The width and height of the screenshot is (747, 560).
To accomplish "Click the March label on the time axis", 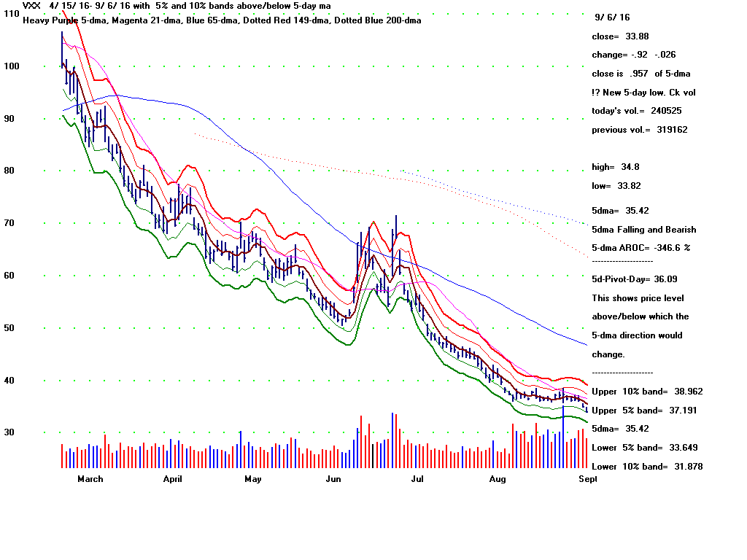I will (90, 479).
